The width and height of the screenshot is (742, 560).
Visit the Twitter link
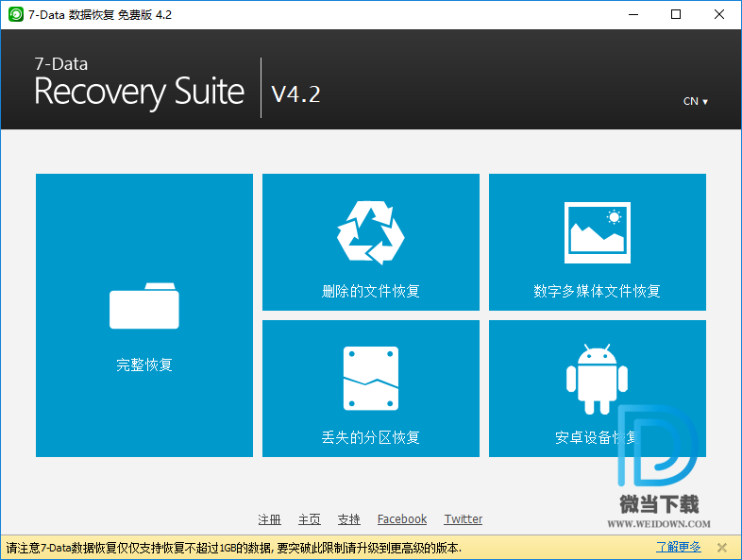click(x=464, y=519)
